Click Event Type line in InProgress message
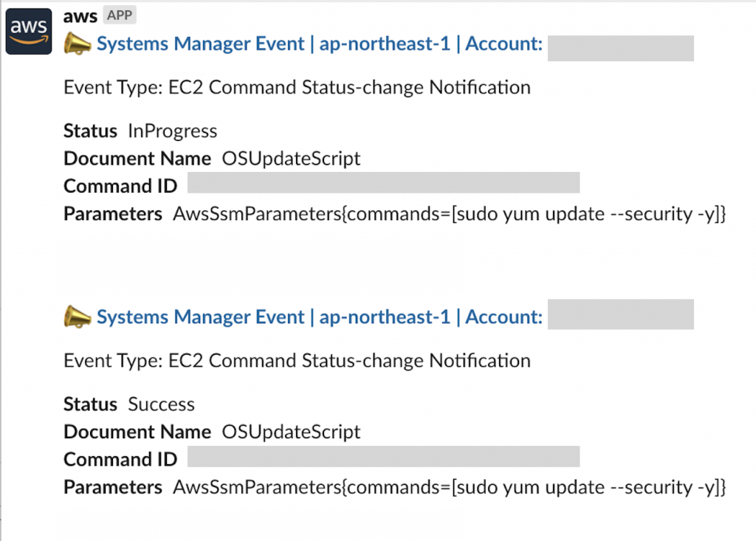The height and width of the screenshot is (541, 756). click(x=297, y=88)
